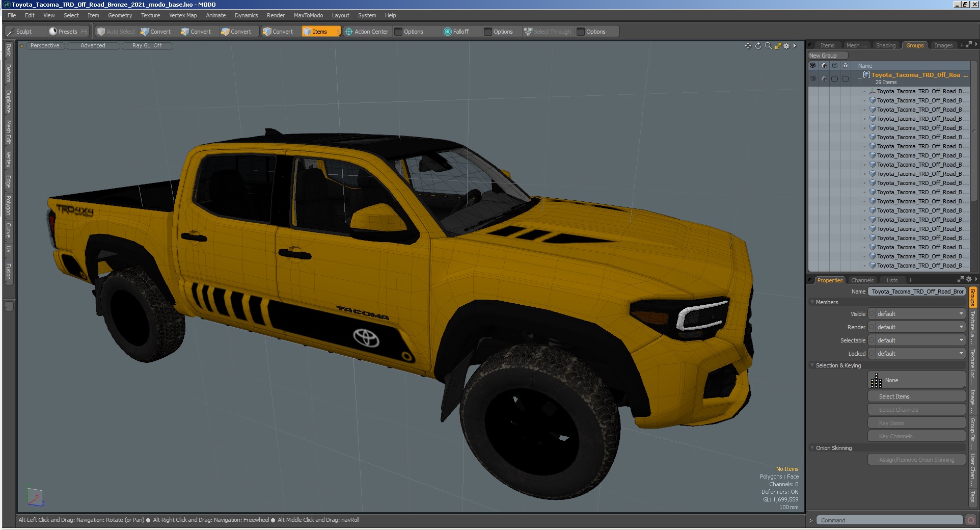The image size is (980, 530).
Task: Toggle the Render channel key circle
Action: [872, 327]
